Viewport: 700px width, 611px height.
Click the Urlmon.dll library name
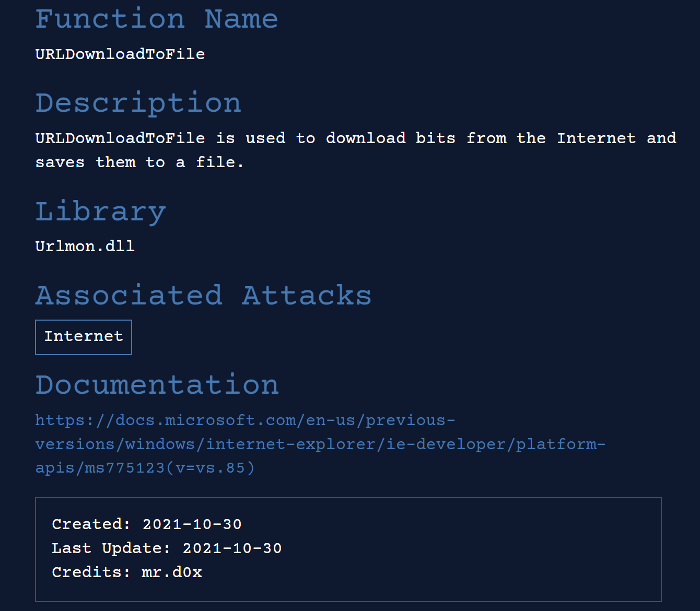(85, 246)
